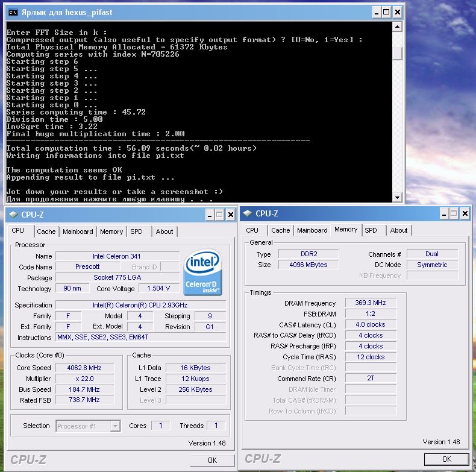Close the left CPU-Z window

coord(230,215)
